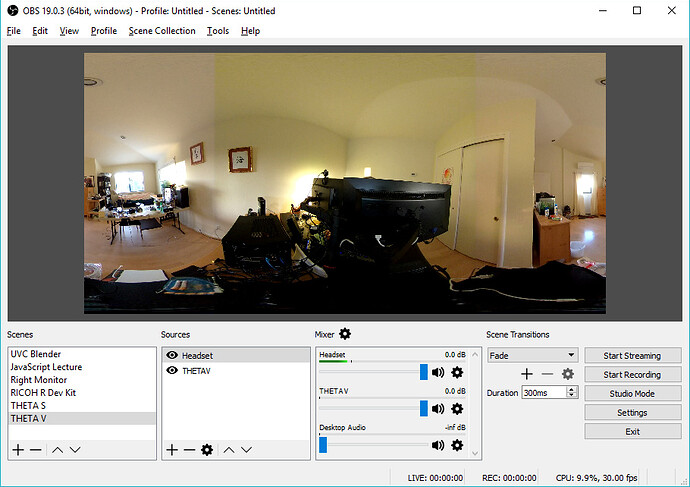Screen dimensions: 690x487
Task: Mute the THETA V audio speaker icon
Action: pyautogui.click(x=438, y=409)
